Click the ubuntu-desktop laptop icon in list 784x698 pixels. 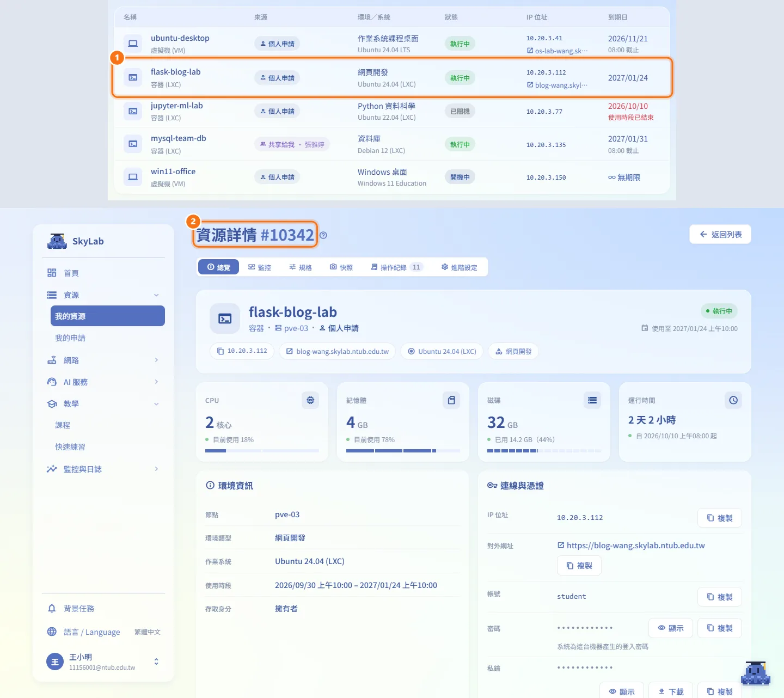(133, 44)
